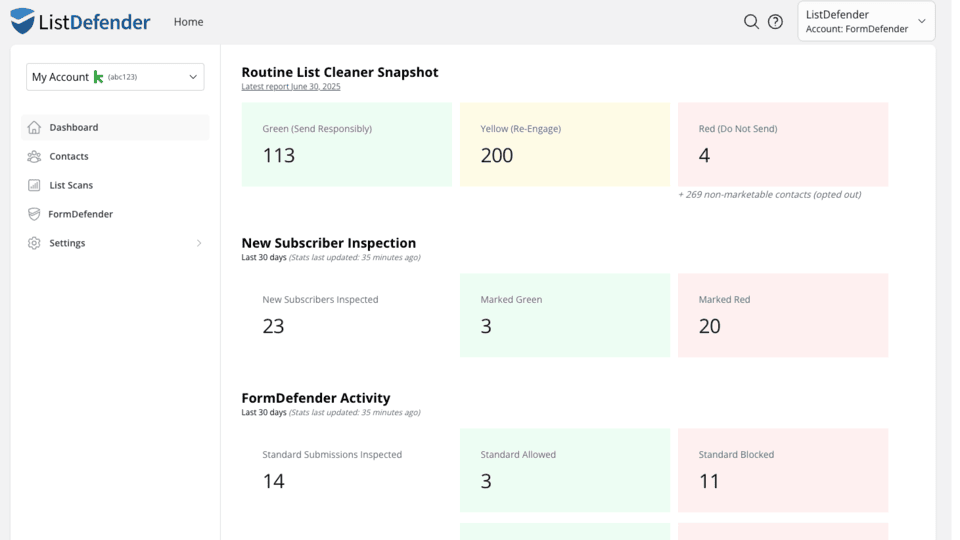Image resolution: width=960 pixels, height=540 pixels.
Task: Open help via question mark icon
Action: (775, 21)
